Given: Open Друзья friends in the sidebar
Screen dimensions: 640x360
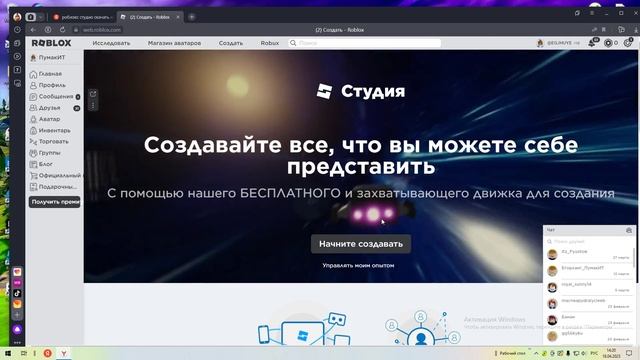Looking at the screenshot, I should [54, 108].
